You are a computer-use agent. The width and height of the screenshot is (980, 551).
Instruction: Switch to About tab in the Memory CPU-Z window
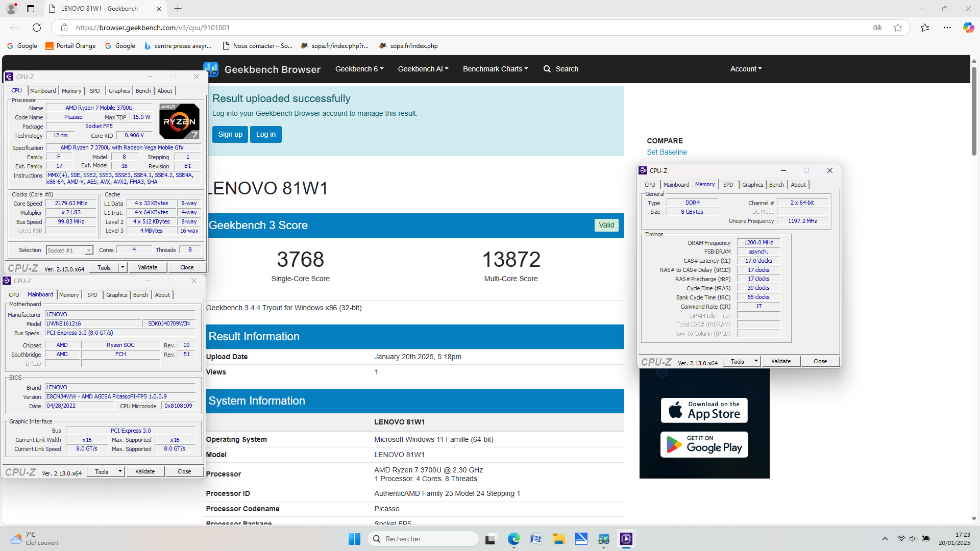pyautogui.click(x=798, y=185)
